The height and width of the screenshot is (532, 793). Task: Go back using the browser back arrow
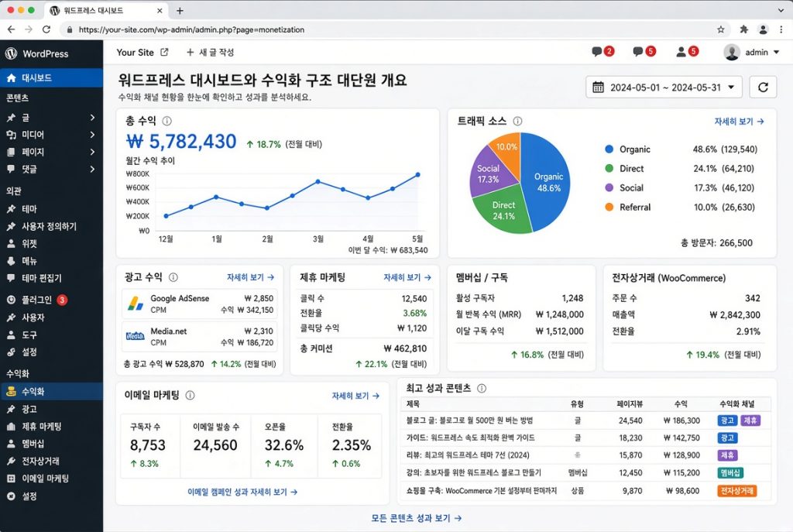tap(11, 29)
